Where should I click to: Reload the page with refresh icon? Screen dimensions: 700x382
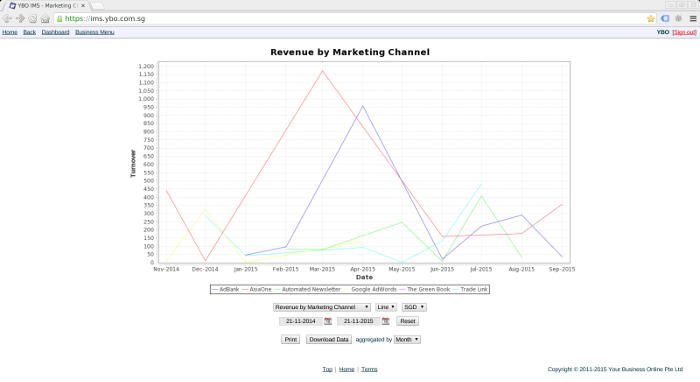pos(33,18)
